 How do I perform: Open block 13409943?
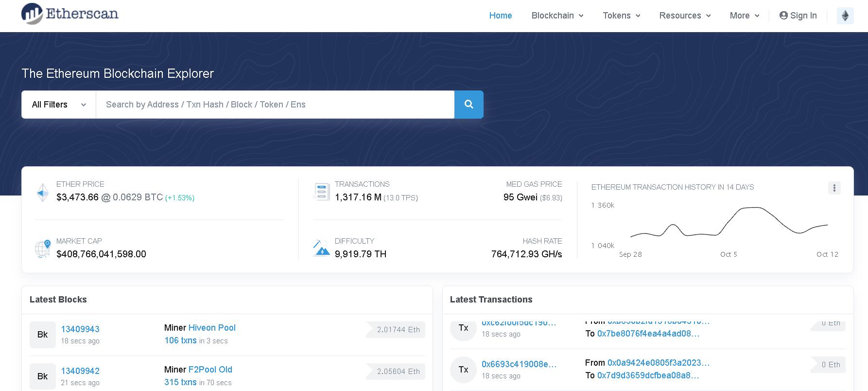pyautogui.click(x=80, y=329)
